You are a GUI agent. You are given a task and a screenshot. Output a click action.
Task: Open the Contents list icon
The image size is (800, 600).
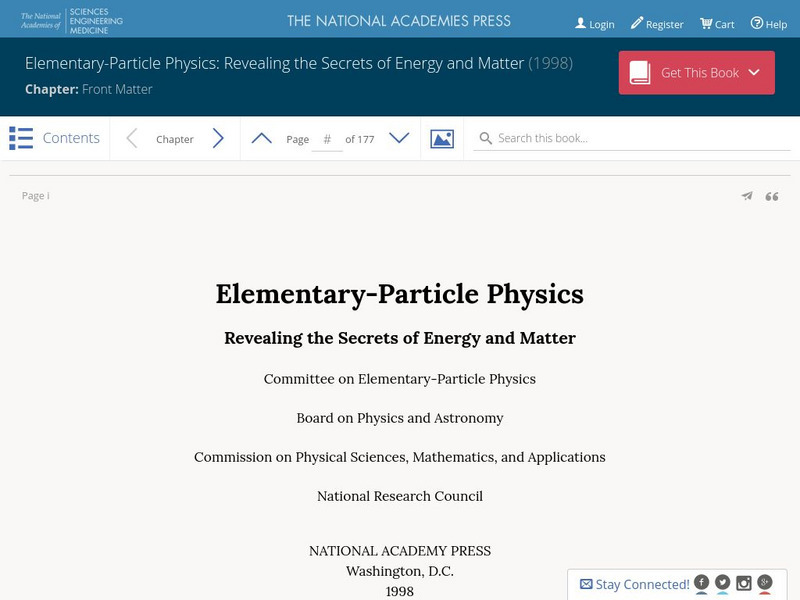point(21,138)
